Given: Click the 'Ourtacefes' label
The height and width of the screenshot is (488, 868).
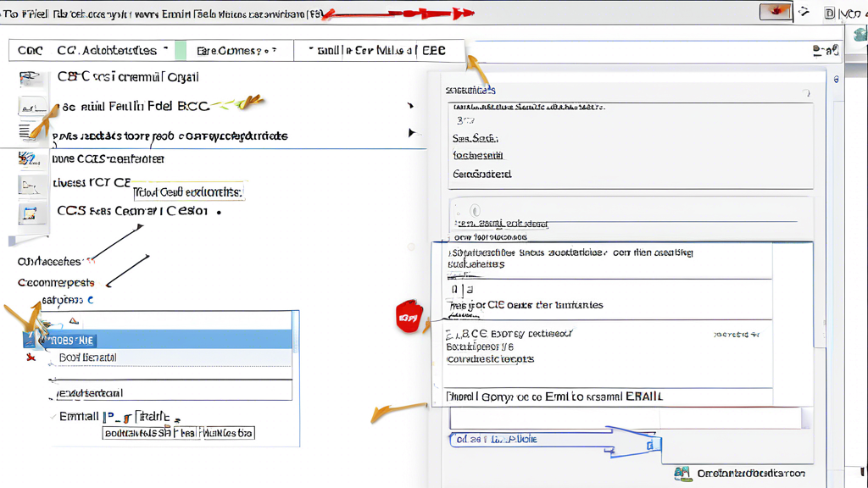Looking at the screenshot, I should click(x=48, y=261).
